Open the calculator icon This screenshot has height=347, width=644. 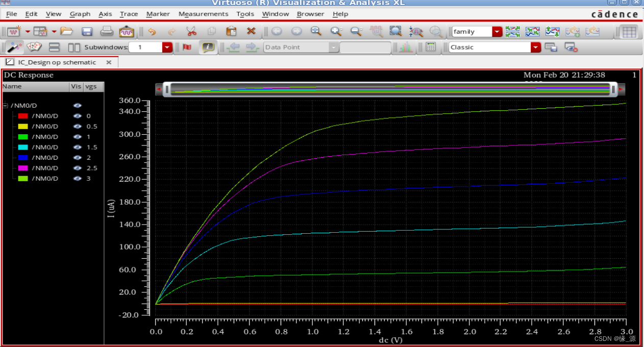pos(431,47)
